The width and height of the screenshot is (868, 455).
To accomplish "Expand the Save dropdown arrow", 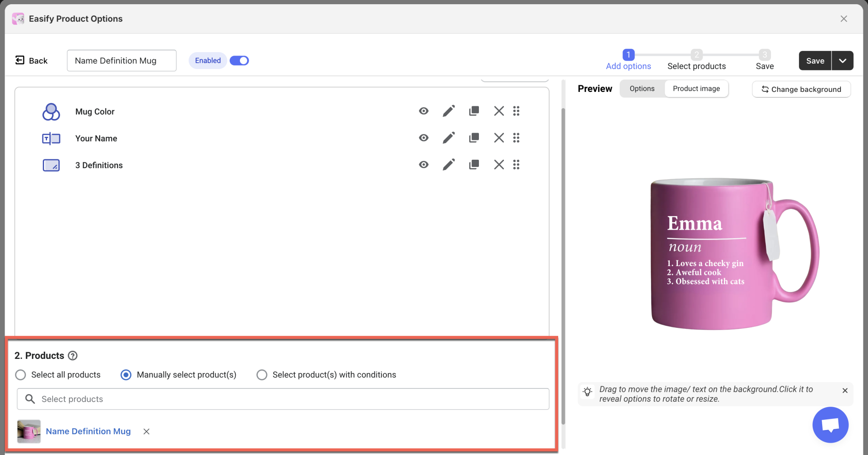I will [x=843, y=61].
